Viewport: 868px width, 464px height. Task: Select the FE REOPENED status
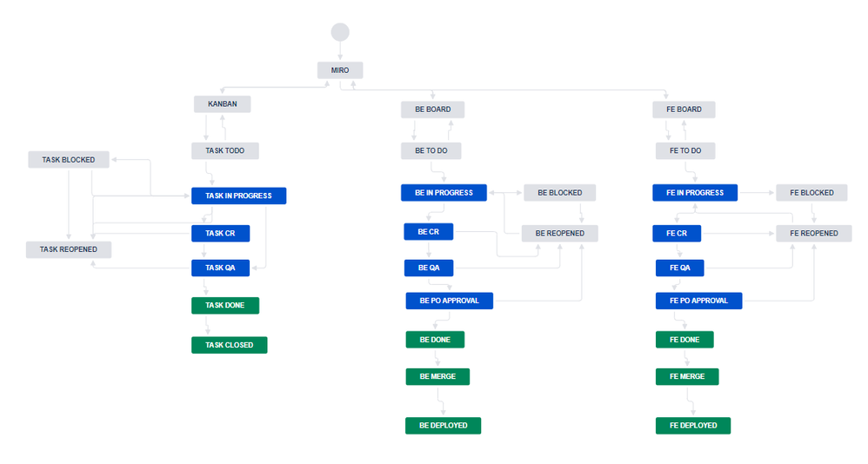point(814,234)
